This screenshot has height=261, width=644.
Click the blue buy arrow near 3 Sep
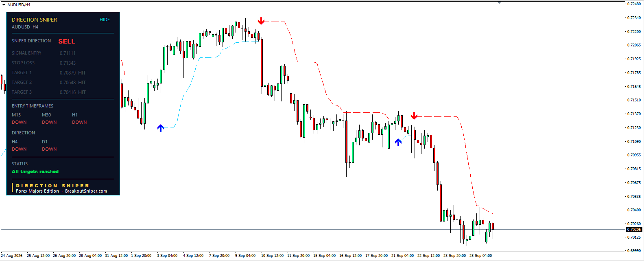[161, 128]
